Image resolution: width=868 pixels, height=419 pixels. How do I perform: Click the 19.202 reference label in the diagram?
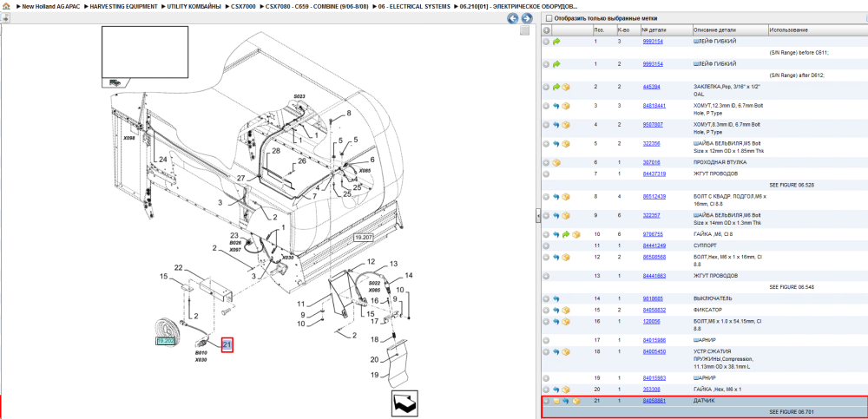click(166, 341)
